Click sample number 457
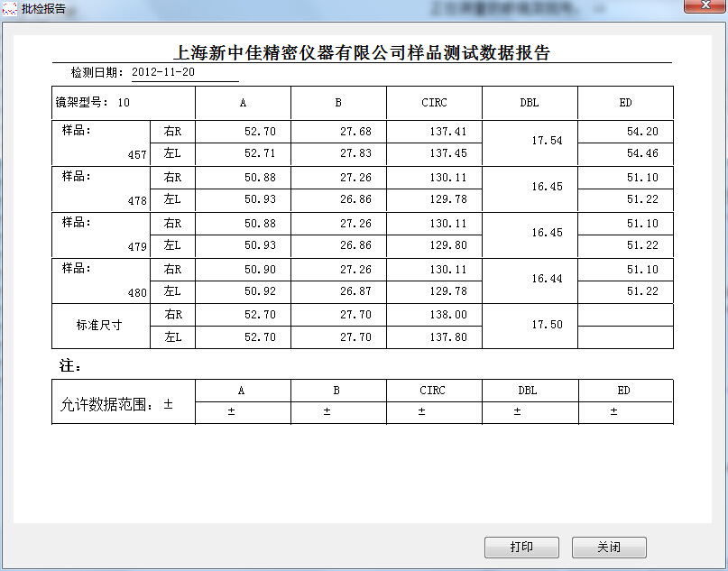 point(137,155)
